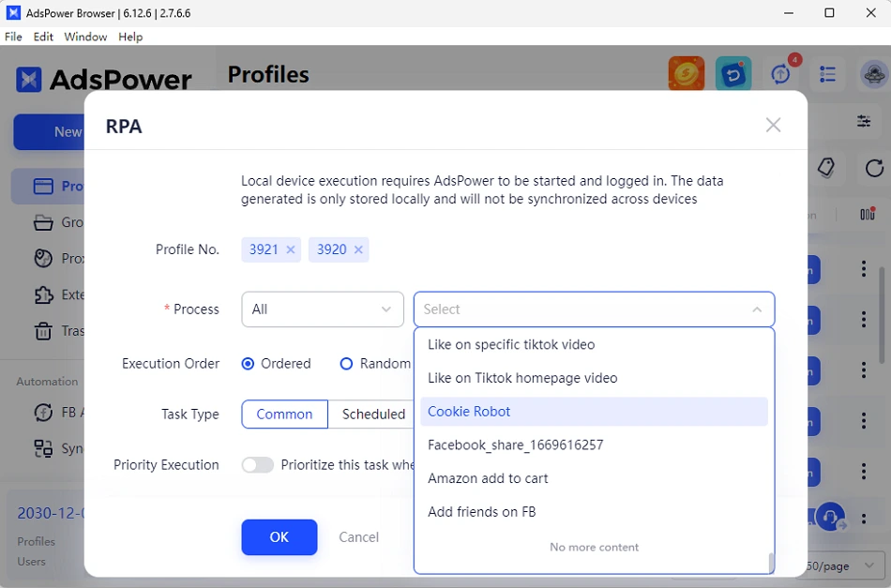The width and height of the screenshot is (891, 588).
Task: Open the task list icon
Action: pyautogui.click(x=827, y=74)
